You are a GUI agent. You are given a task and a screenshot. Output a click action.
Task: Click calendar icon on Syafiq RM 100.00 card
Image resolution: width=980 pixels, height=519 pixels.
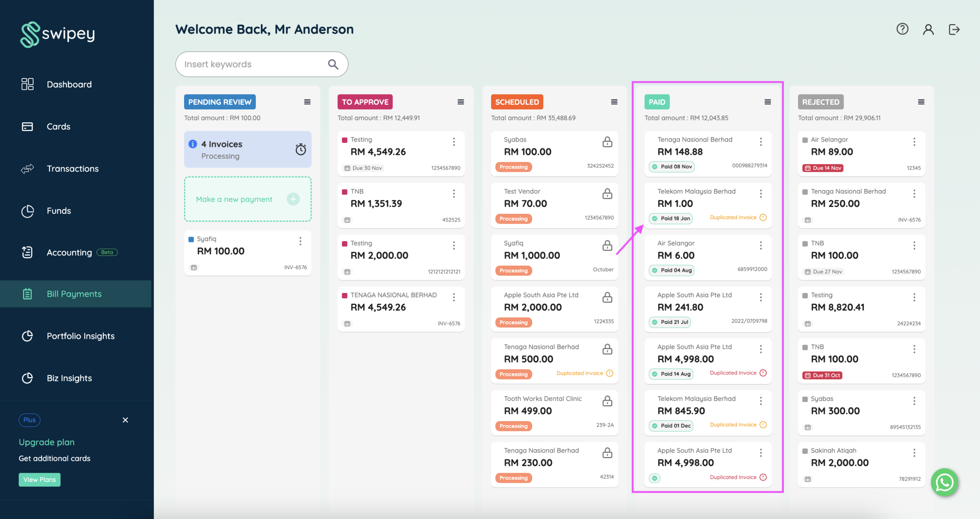194,267
